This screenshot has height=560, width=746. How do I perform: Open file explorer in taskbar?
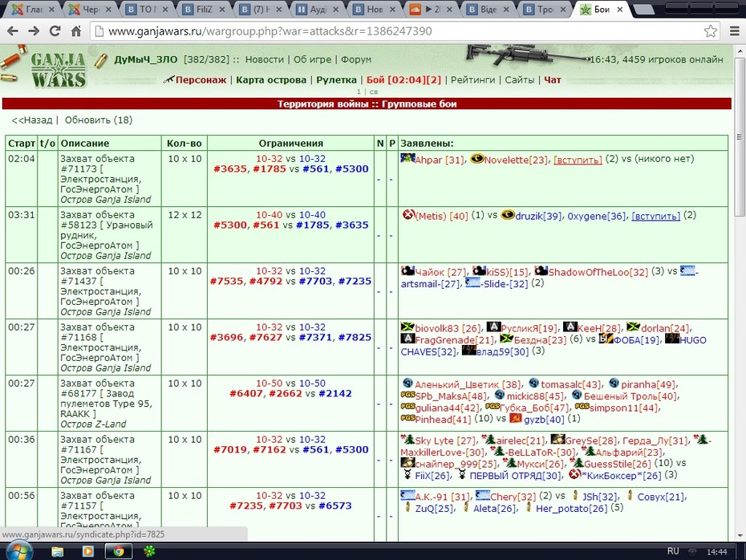click(x=58, y=551)
